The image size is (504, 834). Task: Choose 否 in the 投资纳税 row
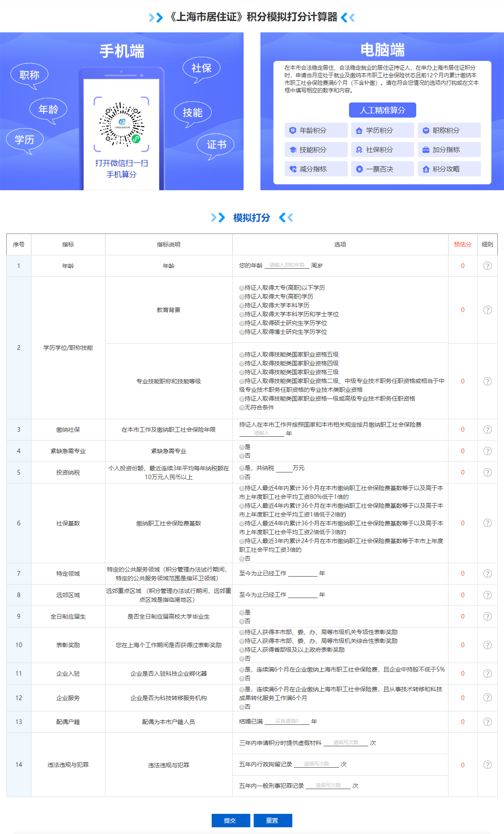(242, 477)
